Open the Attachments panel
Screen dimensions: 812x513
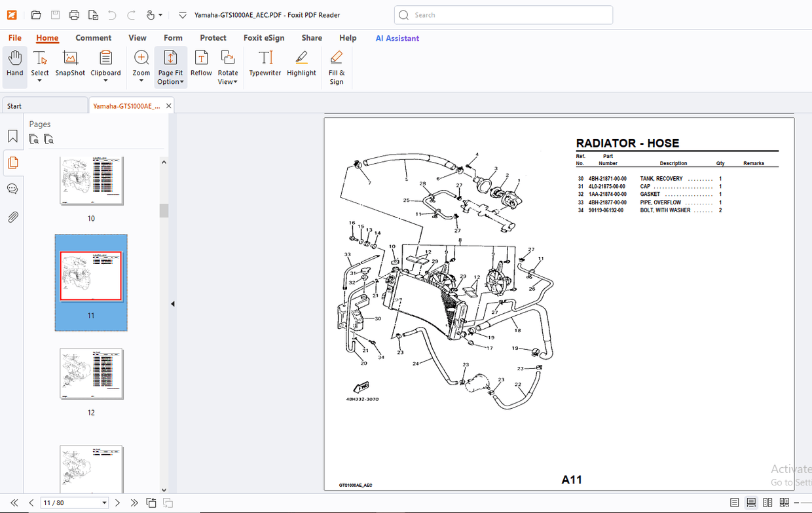click(12, 217)
